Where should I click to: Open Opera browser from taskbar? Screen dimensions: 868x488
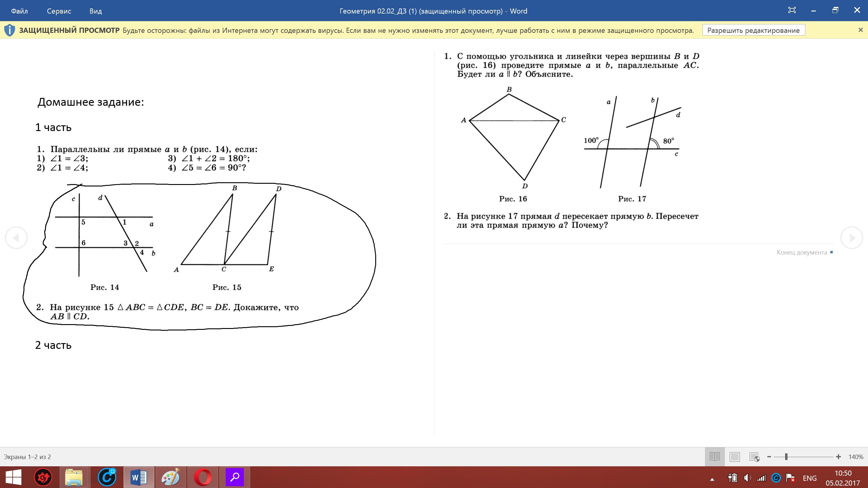pos(203,477)
